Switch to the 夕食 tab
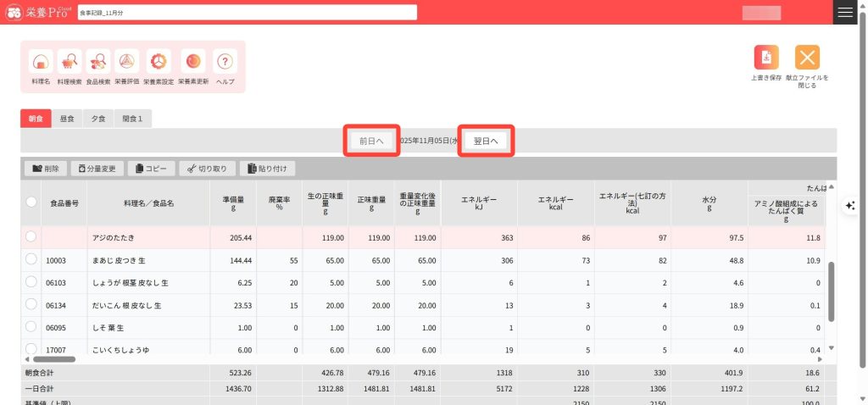Screen dimensions: 868x405 [x=97, y=119]
